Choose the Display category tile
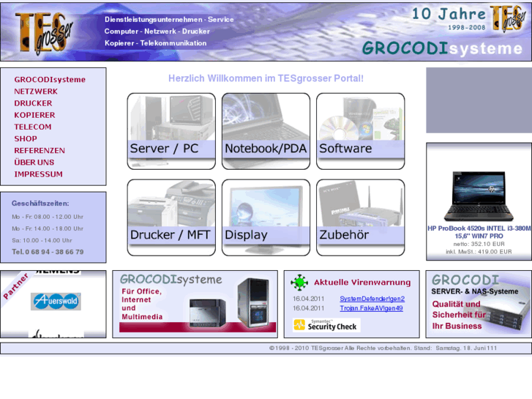This screenshot has height=399, width=532. 266,217
